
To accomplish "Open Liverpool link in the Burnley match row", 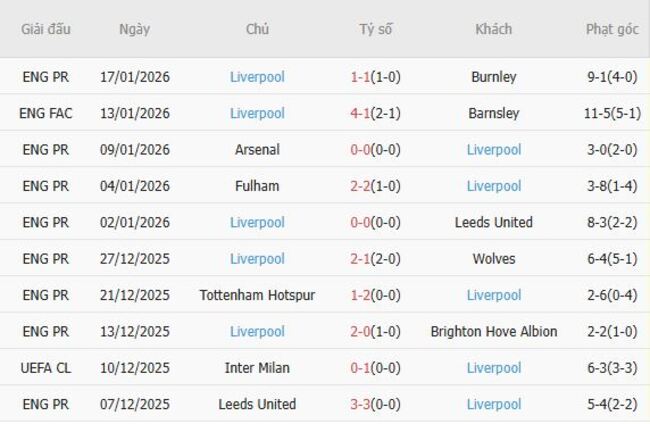I will 257,76.
